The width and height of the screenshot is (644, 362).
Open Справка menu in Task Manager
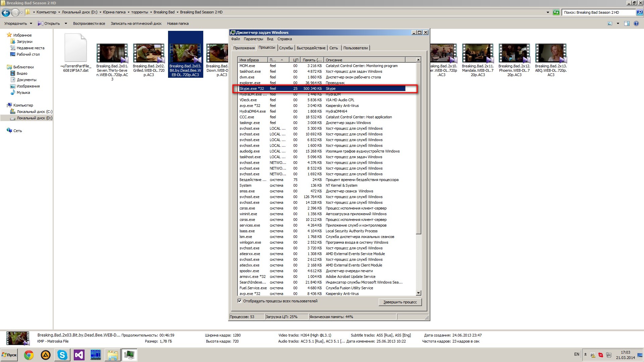[x=284, y=39]
